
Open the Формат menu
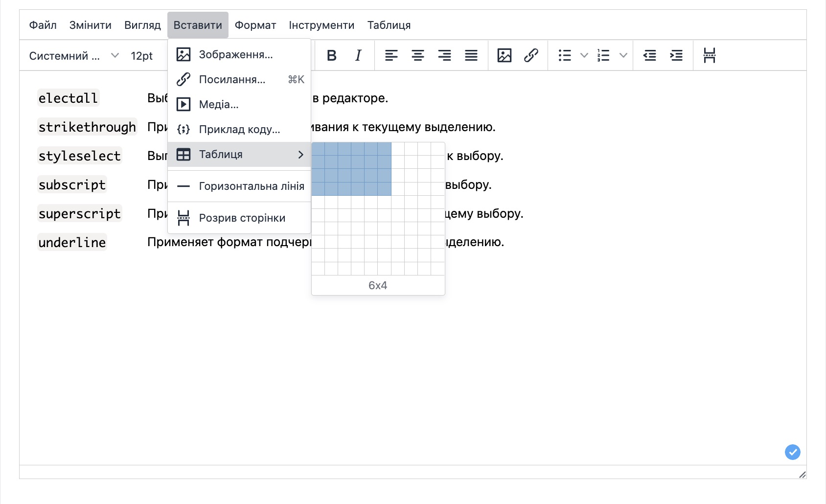(x=255, y=25)
